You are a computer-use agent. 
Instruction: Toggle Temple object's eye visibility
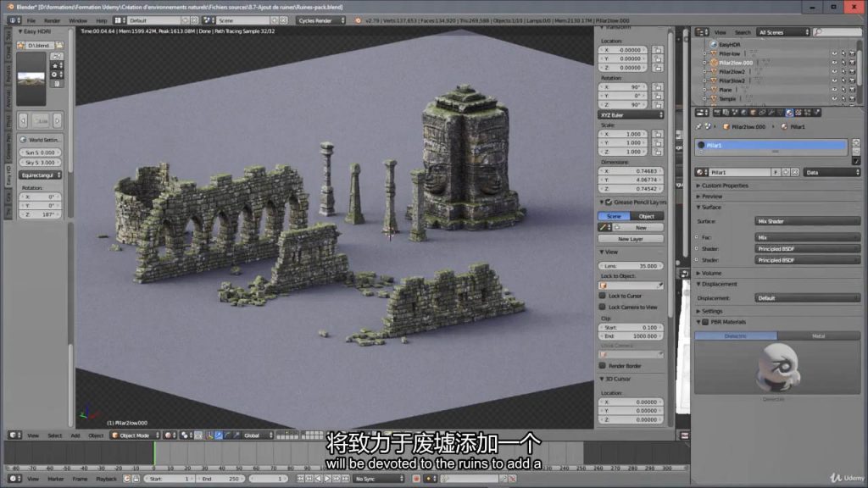point(834,98)
